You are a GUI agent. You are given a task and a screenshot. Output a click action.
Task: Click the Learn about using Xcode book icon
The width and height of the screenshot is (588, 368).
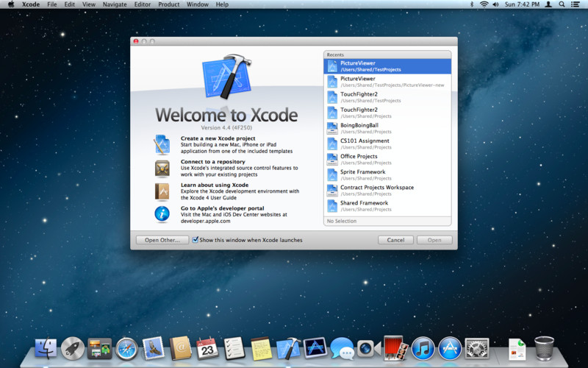click(x=162, y=191)
